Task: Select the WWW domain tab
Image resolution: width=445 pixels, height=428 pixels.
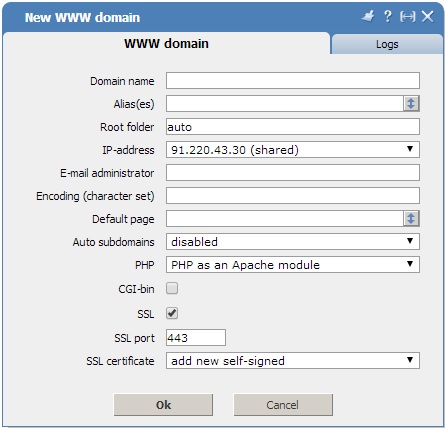Action: tap(166, 43)
